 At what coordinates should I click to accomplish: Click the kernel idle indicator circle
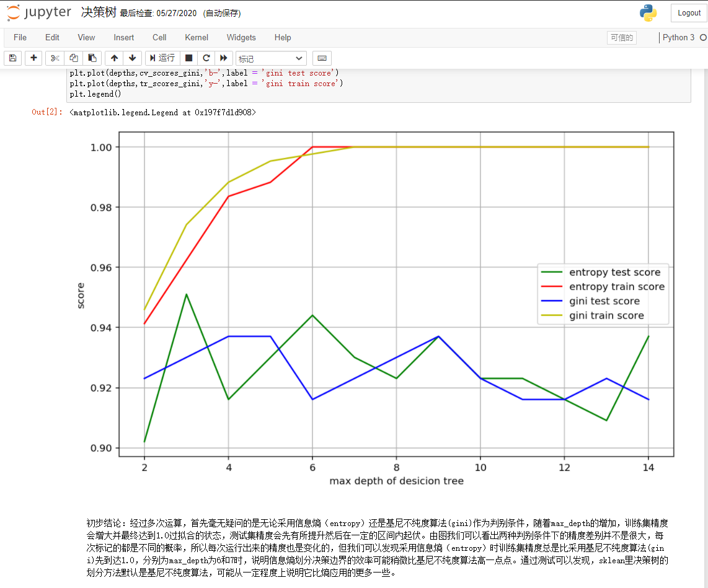(704, 37)
